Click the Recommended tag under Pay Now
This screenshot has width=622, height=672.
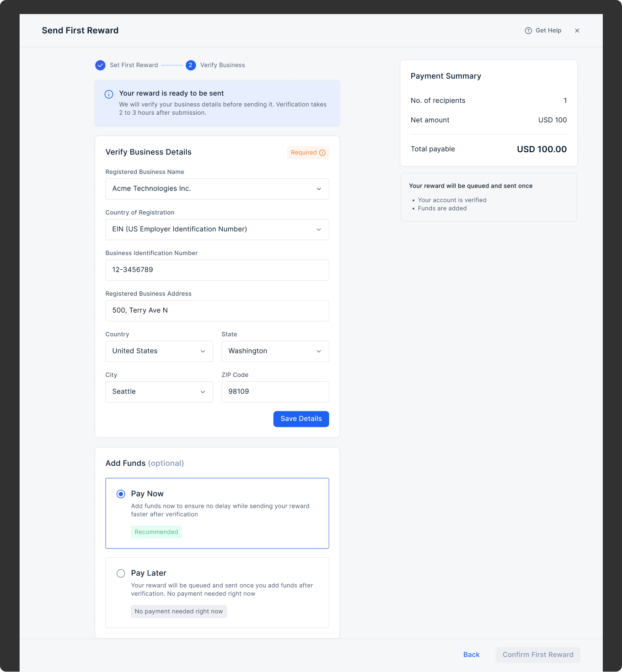(x=156, y=532)
